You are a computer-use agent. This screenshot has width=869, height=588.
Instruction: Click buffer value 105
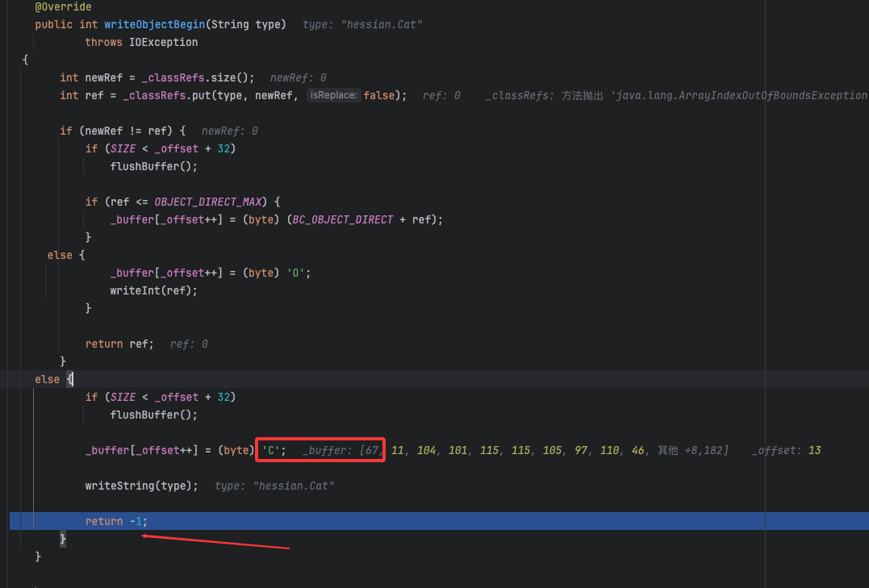pyautogui.click(x=553, y=450)
